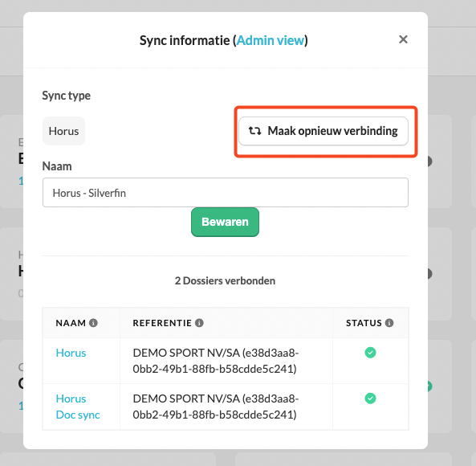Viewport: 476px width, 466px height.
Task: Click the info icon beside STATUS header
Action: click(389, 323)
